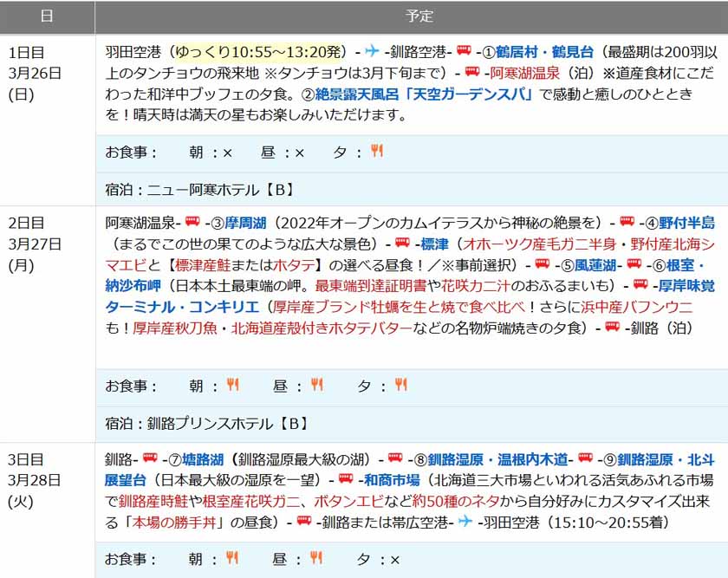Click the bus icon before 摩周湖
The width and height of the screenshot is (728, 578).
click(192, 222)
